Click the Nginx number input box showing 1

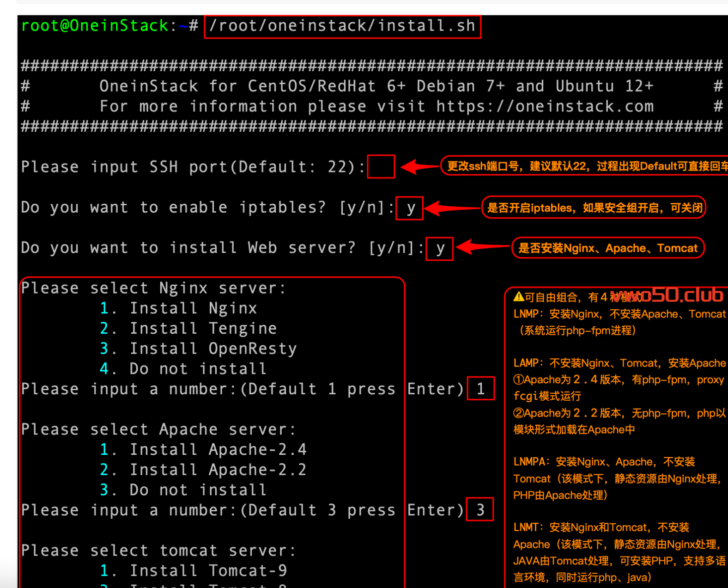pos(480,389)
